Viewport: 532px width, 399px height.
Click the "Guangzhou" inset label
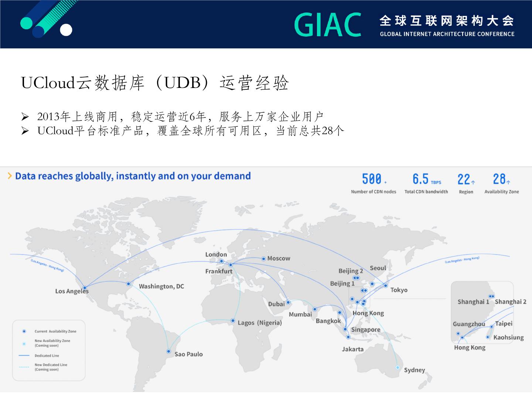click(469, 324)
